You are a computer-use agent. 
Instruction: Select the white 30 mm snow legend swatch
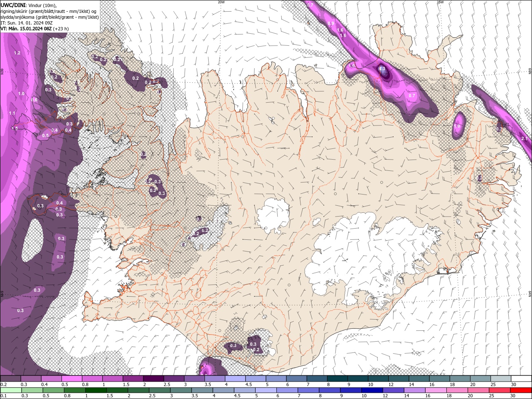tap(521, 379)
